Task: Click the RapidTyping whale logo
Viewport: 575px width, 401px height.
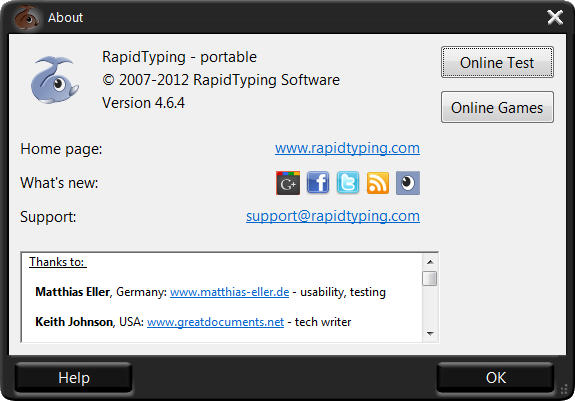Action: [55, 80]
